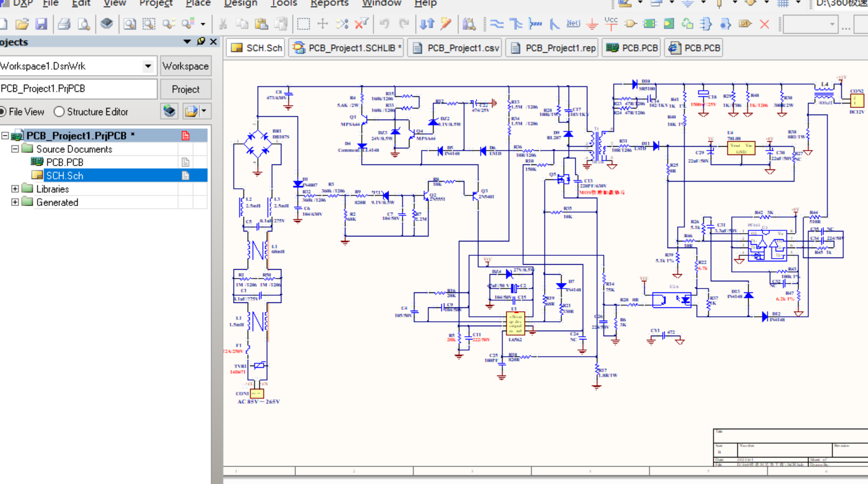
Task: Choose the move selection crosshair tool
Action: [x=323, y=24]
